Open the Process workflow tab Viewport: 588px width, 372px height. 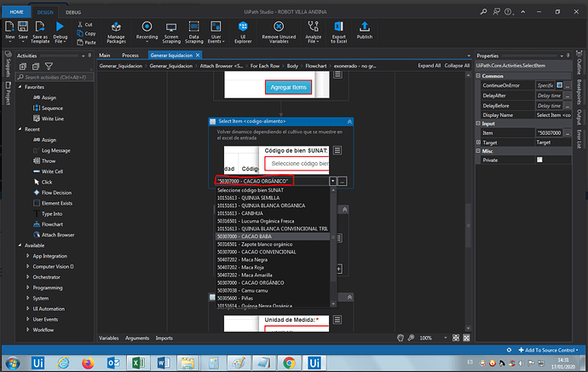[130, 55]
